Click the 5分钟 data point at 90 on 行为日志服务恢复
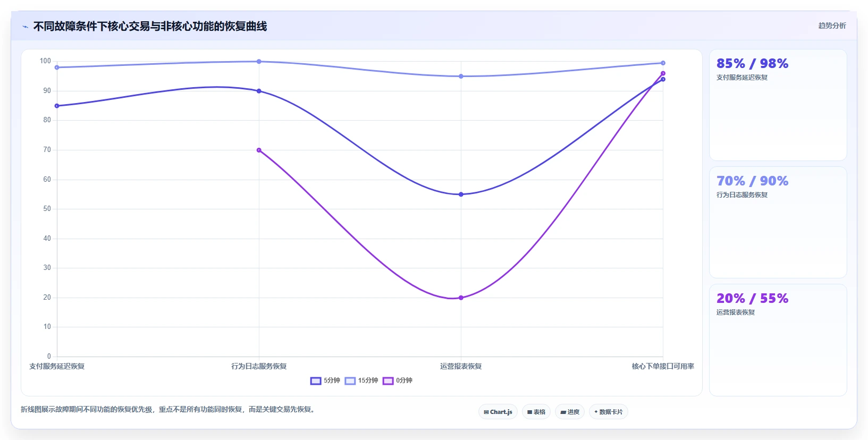This screenshot has height=440, width=868. pyautogui.click(x=259, y=91)
